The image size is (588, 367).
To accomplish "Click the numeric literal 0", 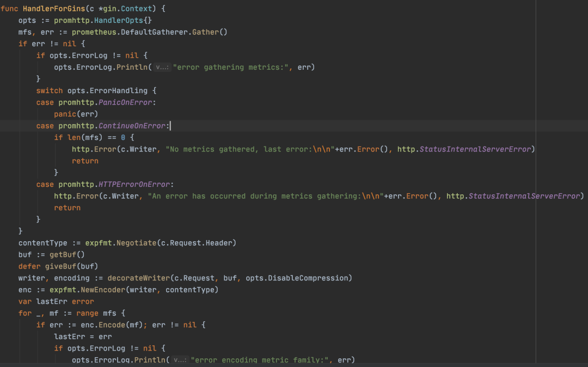I will coord(123,138).
